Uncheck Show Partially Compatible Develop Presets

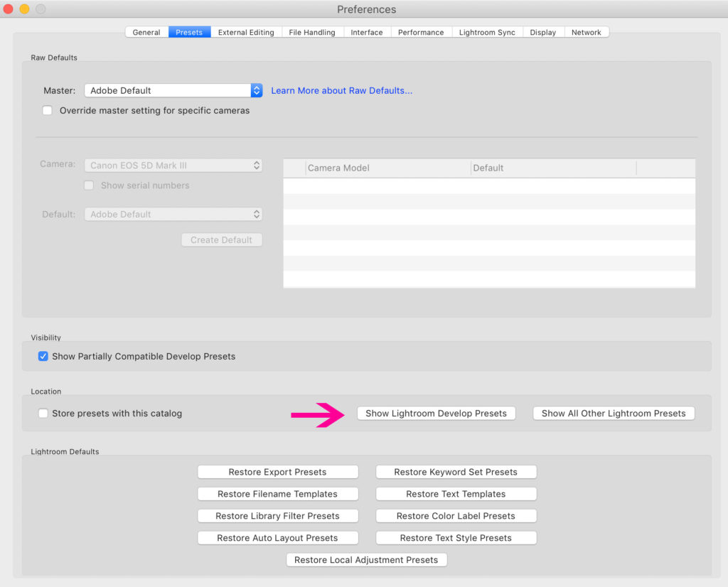tap(43, 357)
